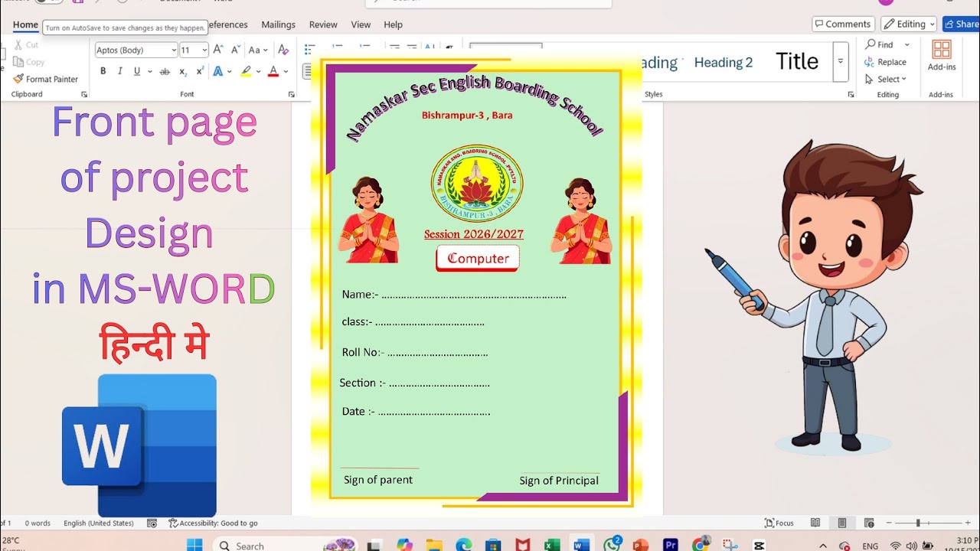Viewport: 980px width, 551px height.
Task: Open the Font dialog launcher
Action: (291, 94)
